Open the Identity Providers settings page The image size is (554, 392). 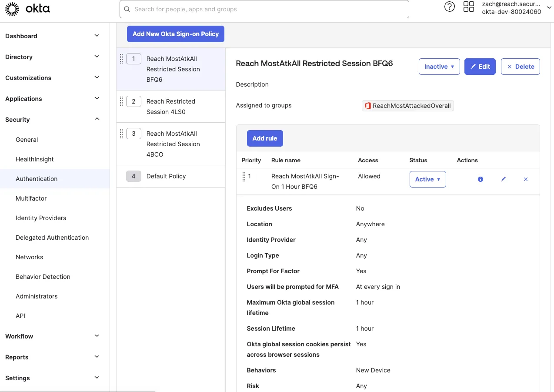click(x=41, y=218)
